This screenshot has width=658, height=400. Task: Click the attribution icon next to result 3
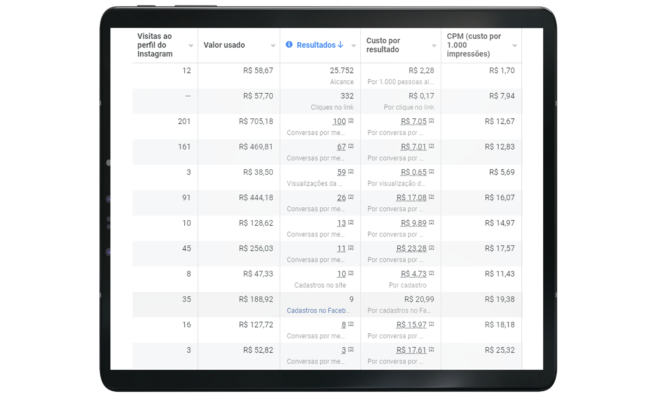coord(351,350)
